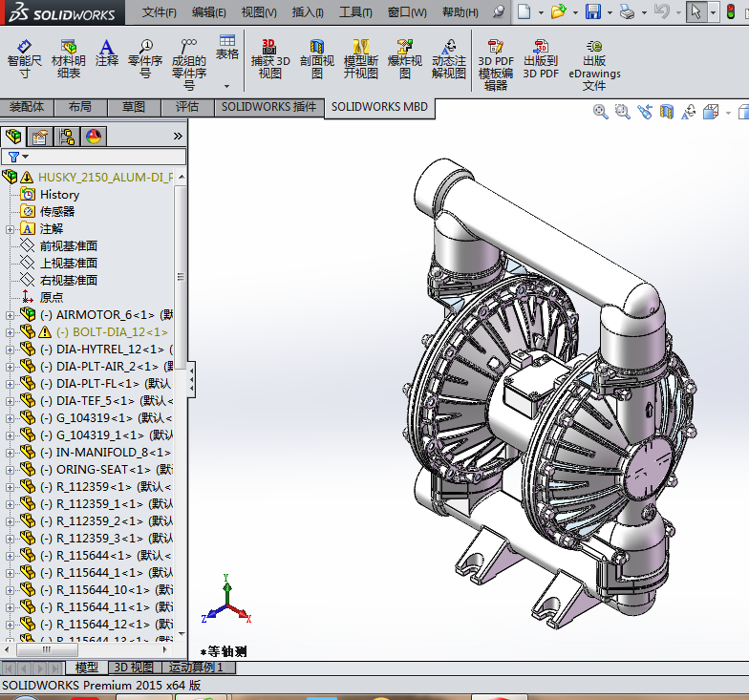Click the feature tree horizontal scrollbar thumb
749x700 pixels.
pyautogui.click(x=47, y=649)
